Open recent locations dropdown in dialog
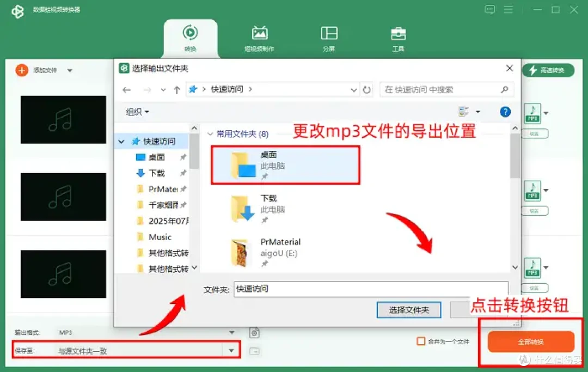The width and height of the screenshot is (588, 372). point(163,90)
